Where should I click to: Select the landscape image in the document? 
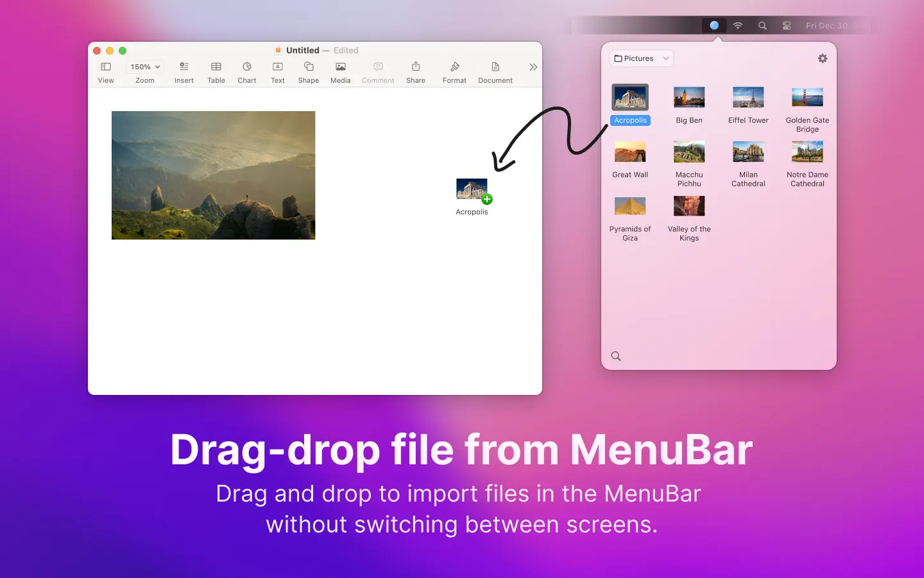coord(214,175)
